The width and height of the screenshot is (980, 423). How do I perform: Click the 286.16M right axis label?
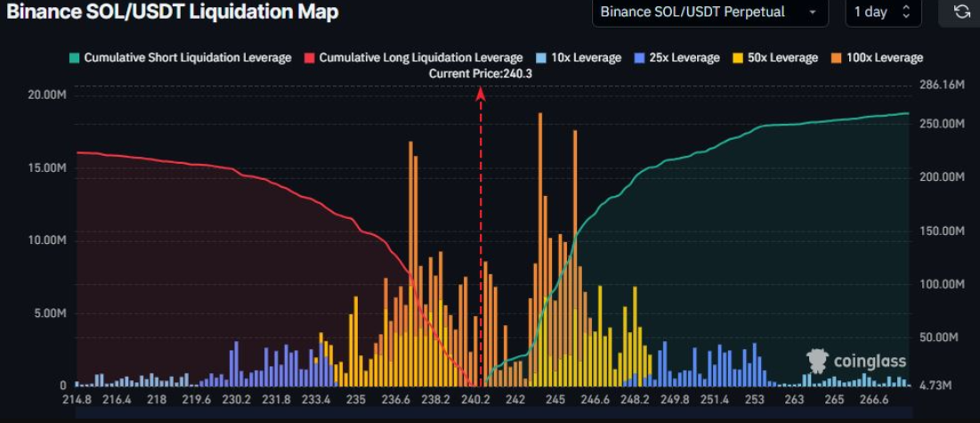pos(941,85)
